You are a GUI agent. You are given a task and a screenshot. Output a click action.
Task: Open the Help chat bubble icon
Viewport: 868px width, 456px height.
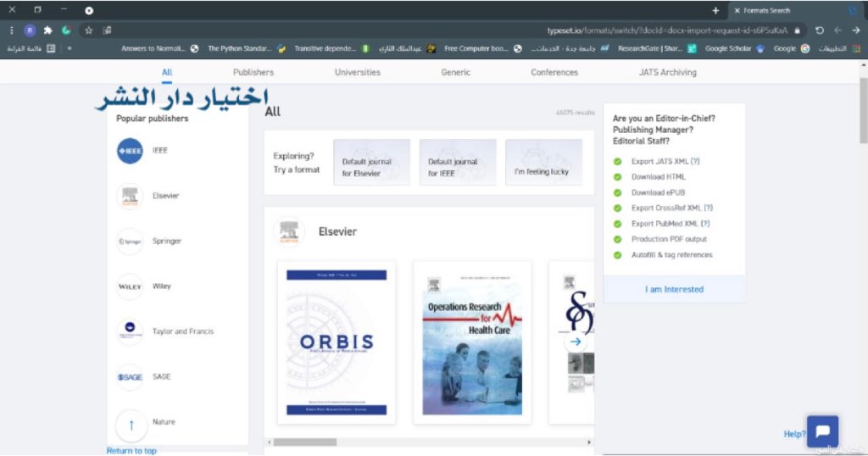click(x=822, y=431)
